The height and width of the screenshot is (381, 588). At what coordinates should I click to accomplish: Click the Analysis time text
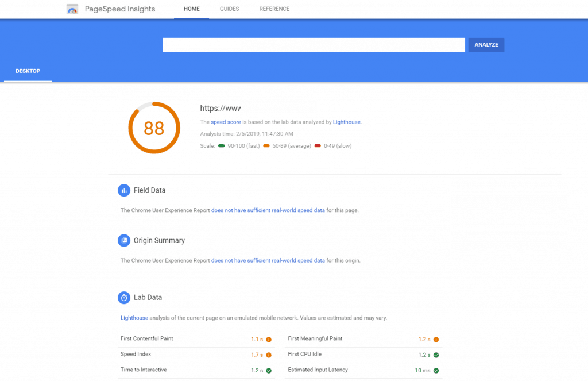(247, 134)
